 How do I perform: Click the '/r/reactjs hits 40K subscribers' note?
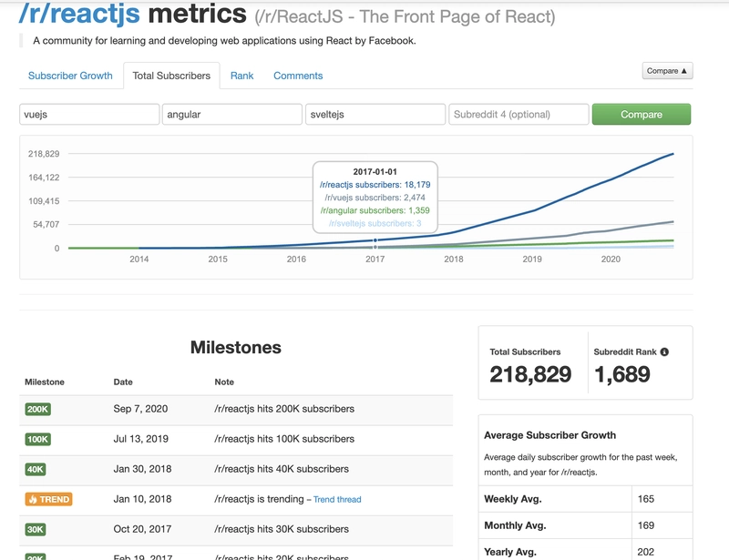coord(282,469)
